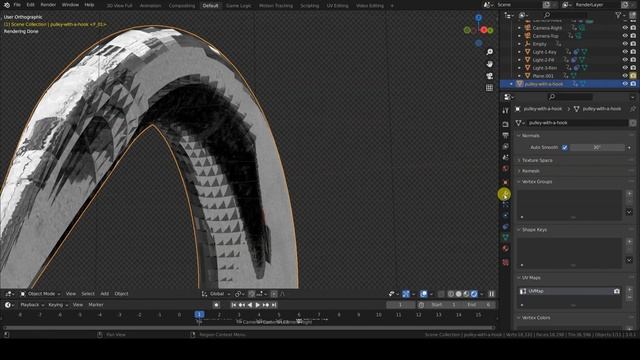The image size is (640, 360).
Task: Hide Plane.001 with its eye icon
Action: pos(625,76)
